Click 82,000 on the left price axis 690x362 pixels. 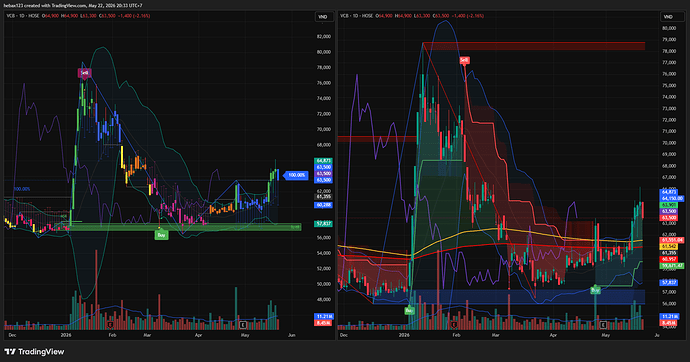[x=323, y=37]
